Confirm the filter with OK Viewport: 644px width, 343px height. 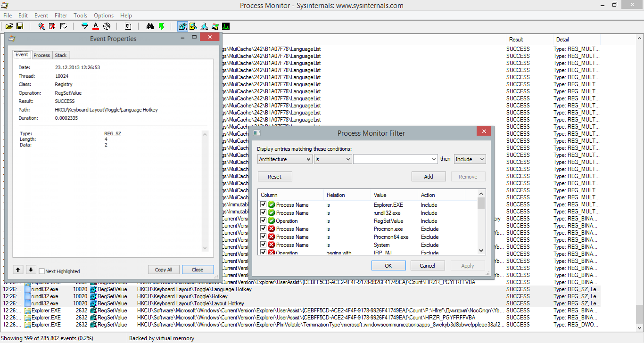click(388, 266)
